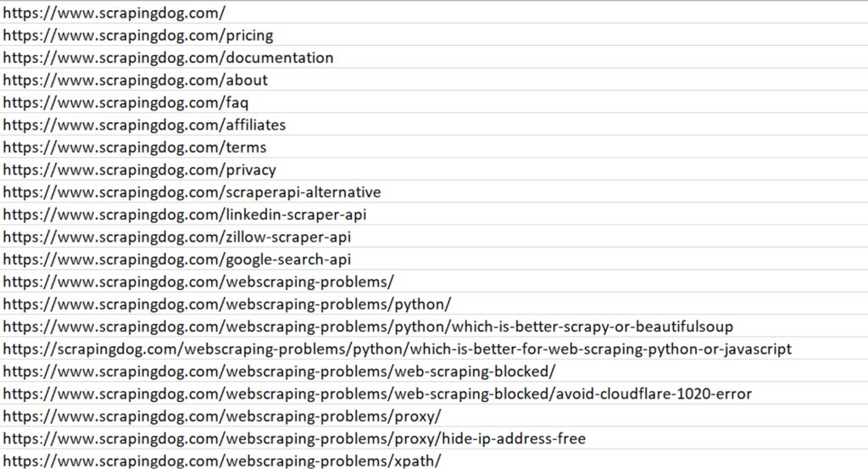Screen dimensions: 868x469
Task: Select the linkedin-scraper-api URL row
Action: (185, 215)
